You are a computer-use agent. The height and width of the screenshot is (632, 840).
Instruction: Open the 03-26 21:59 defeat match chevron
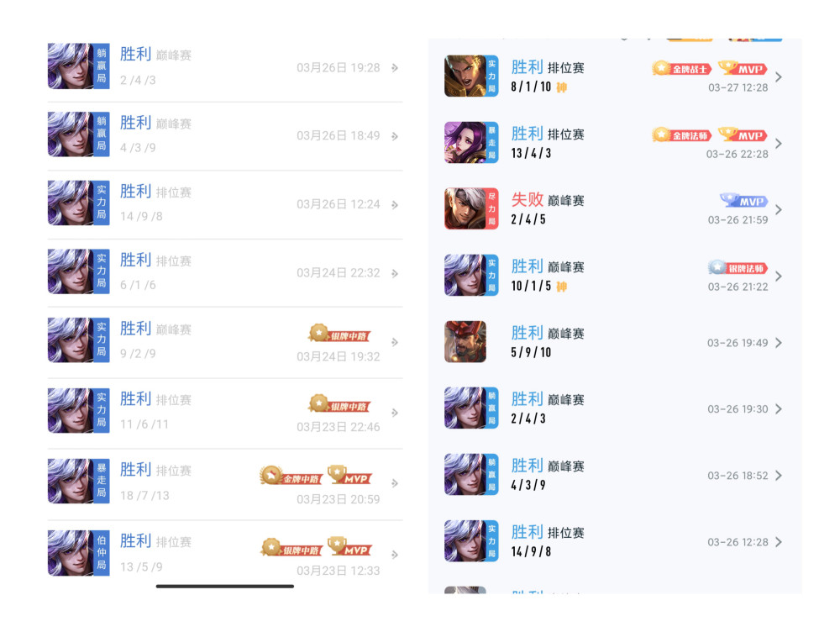coord(779,209)
